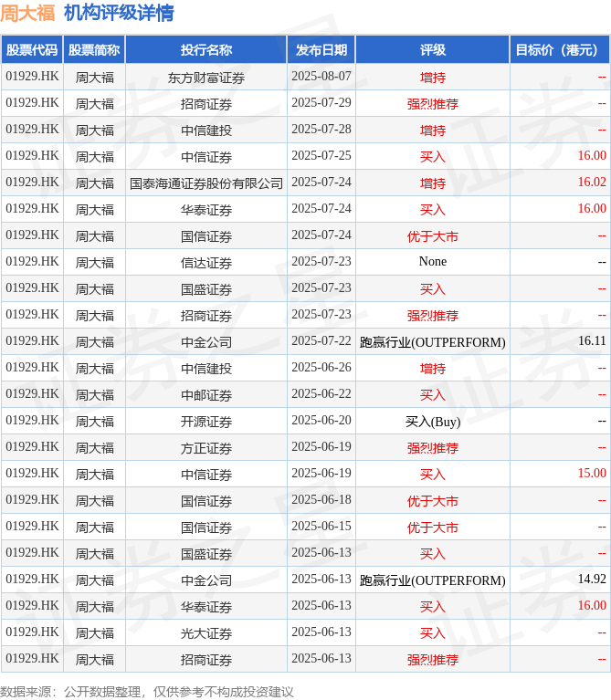Select the date 2025-08-07
This screenshot has width=611, height=700.
(321, 77)
